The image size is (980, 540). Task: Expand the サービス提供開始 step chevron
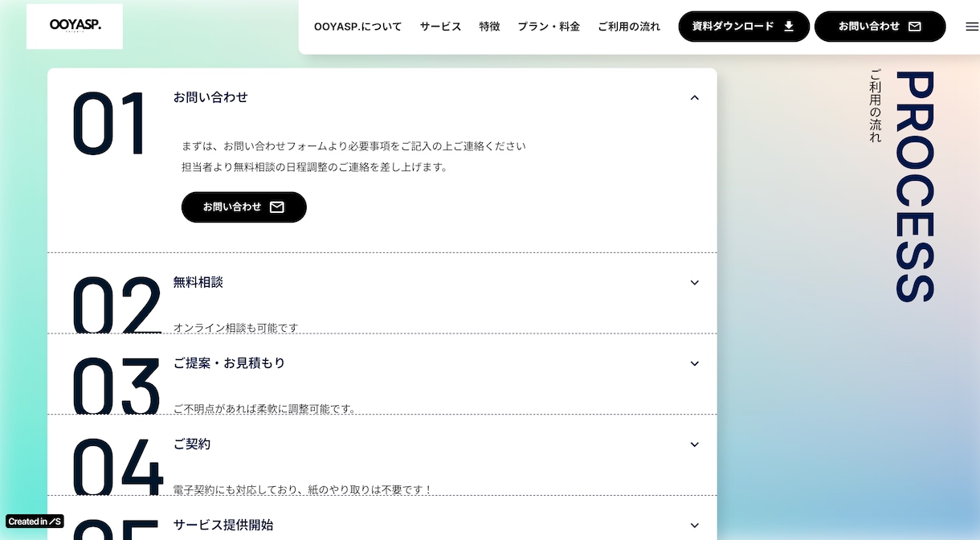click(x=695, y=526)
